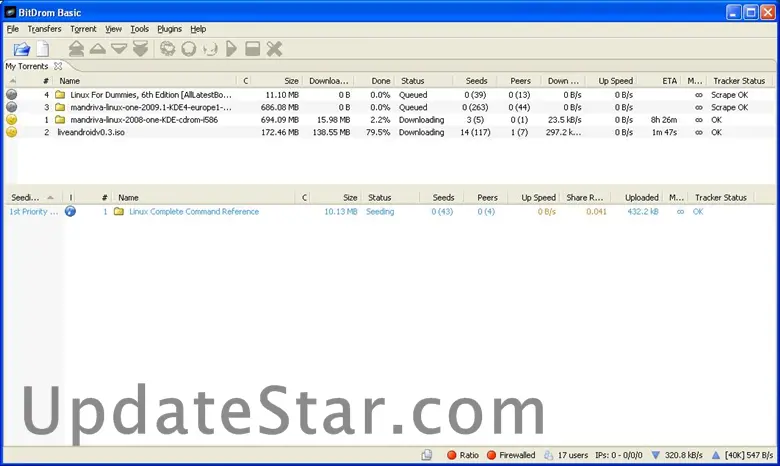Click the [40K] 547 B/s upload speed text
780x466 pixels.
(x=749, y=455)
